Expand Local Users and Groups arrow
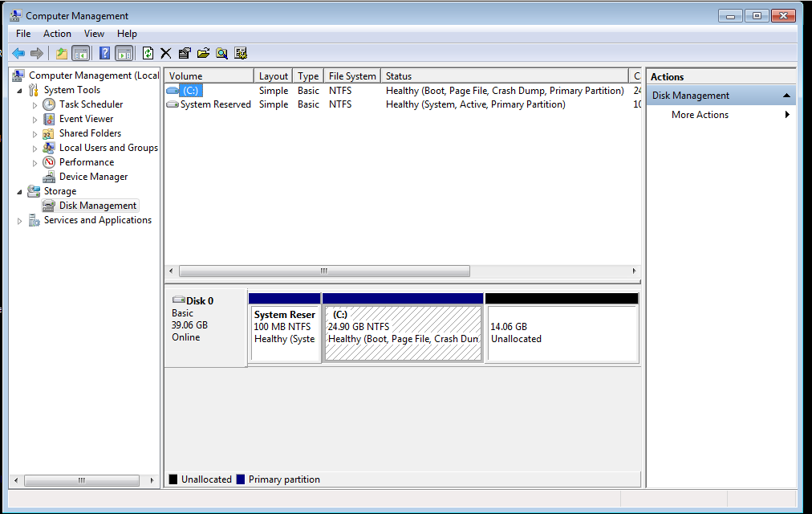 point(35,149)
